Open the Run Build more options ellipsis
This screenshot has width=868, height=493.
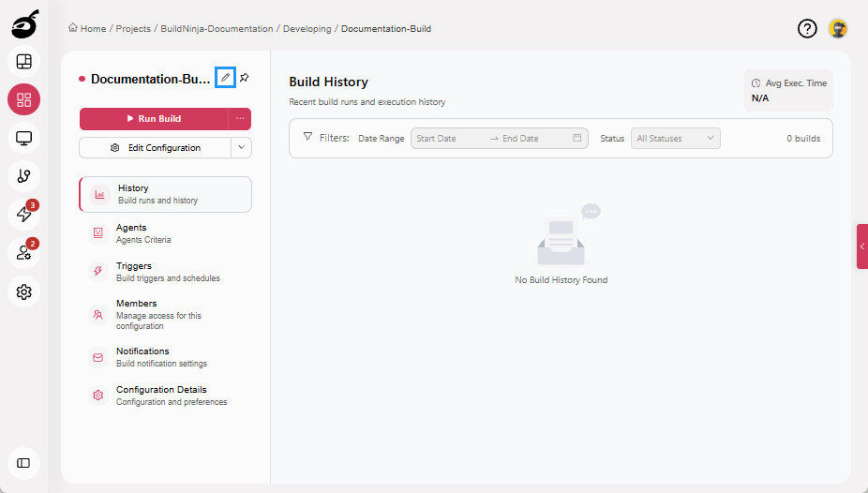click(x=240, y=119)
